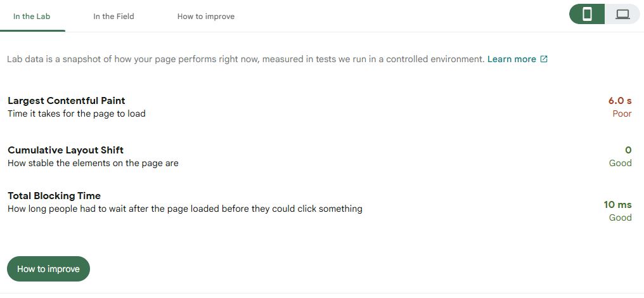Follow the Learn more link
Screen dimensions: 644x298
(x=512, y=59)
